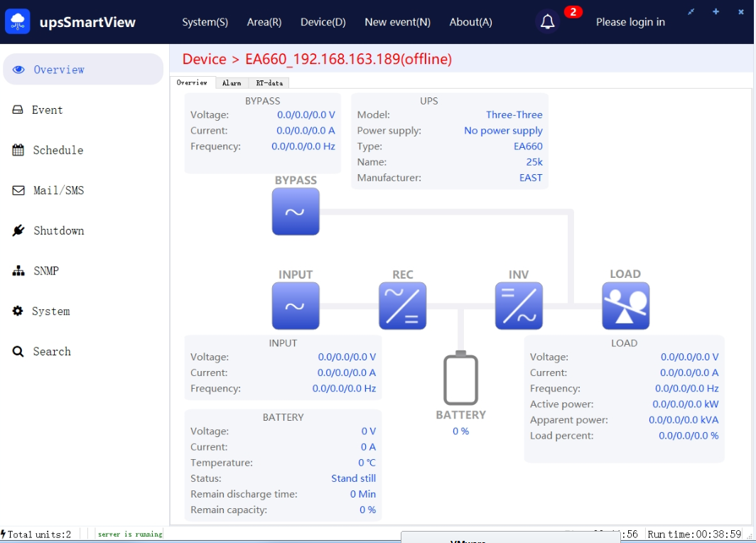Select the Shutdown plug icon
The height and width of the screenshot is (543, 756).
pyautogui.click(x=18, y=230)
